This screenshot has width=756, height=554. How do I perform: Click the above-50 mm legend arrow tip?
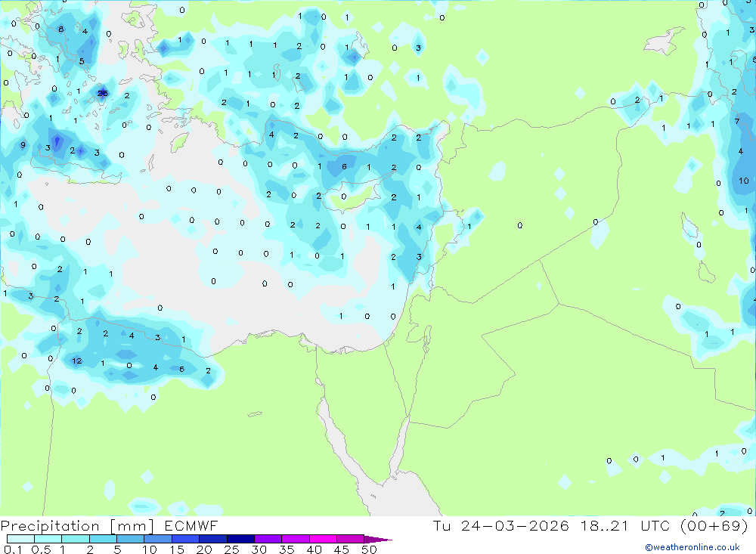pyautogui.click(x=379, y=539)
